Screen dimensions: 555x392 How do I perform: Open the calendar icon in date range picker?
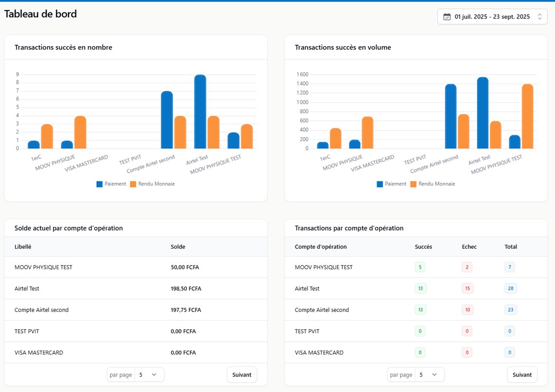pos(446,16)
